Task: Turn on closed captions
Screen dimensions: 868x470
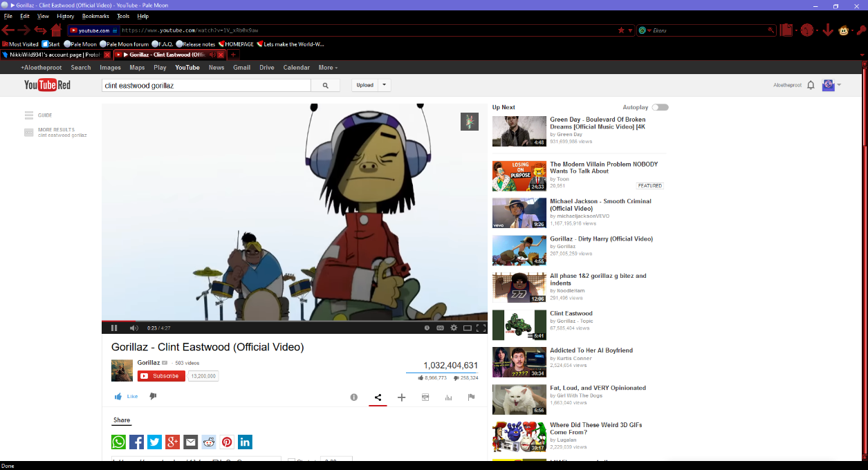Action: tap(440, 327)
